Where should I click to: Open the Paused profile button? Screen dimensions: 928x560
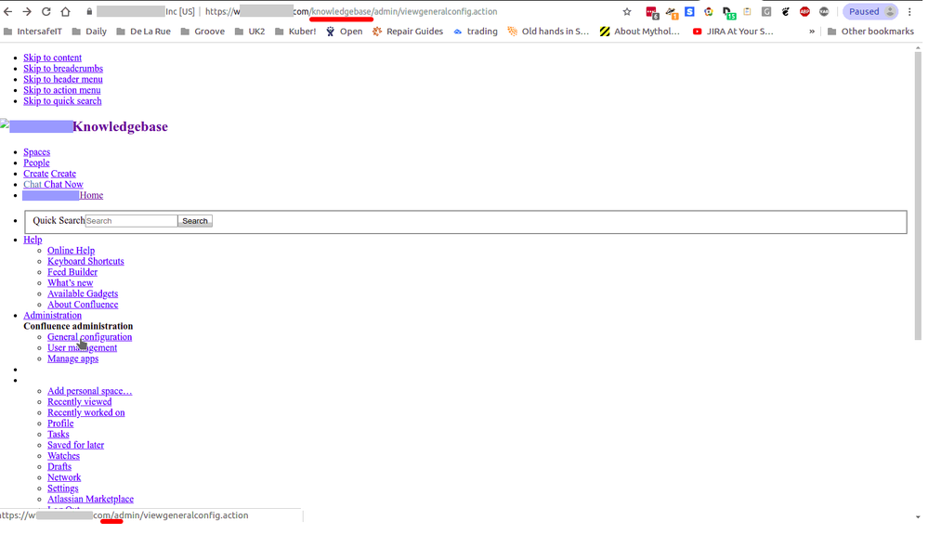click(870, 12)
